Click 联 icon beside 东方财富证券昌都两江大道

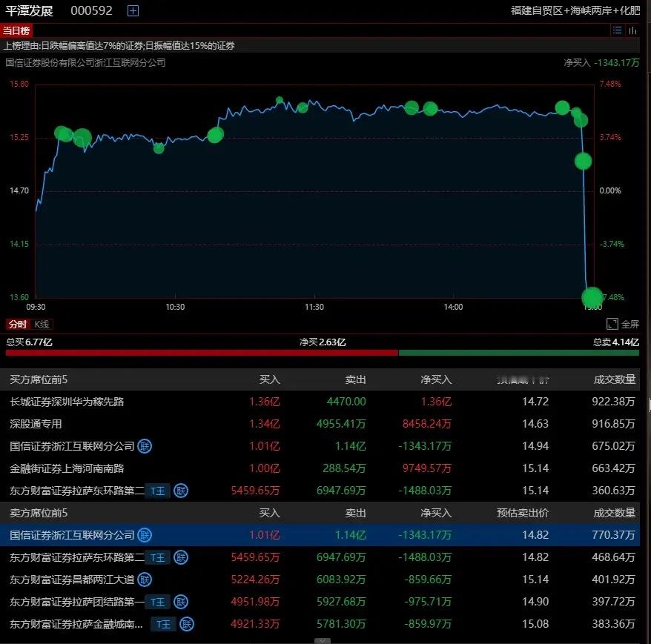click(145, 580)
